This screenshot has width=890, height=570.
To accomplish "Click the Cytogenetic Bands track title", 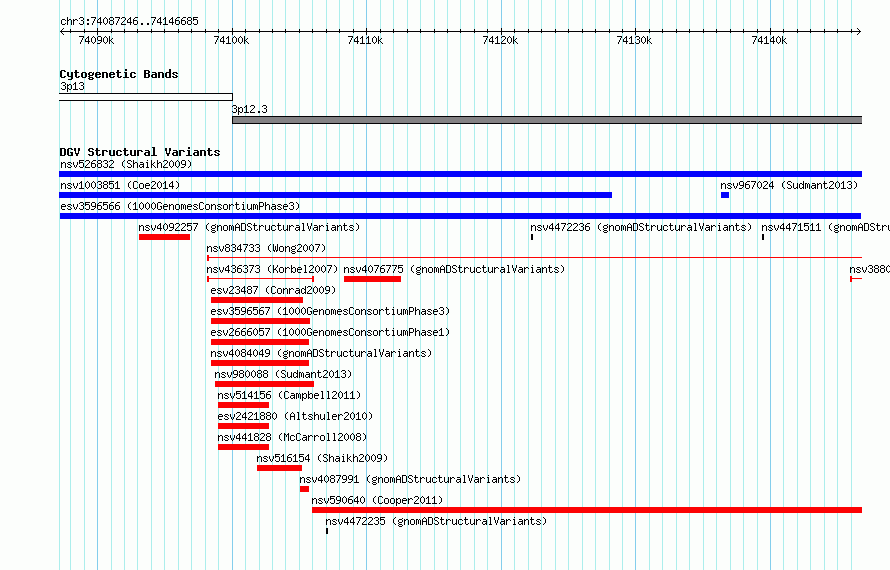I will click(119, 74).
